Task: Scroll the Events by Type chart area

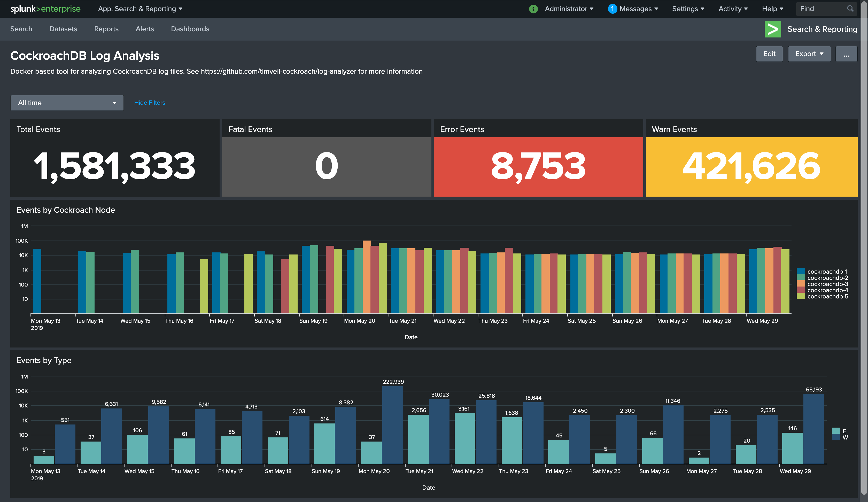Action: coord(434,418)
